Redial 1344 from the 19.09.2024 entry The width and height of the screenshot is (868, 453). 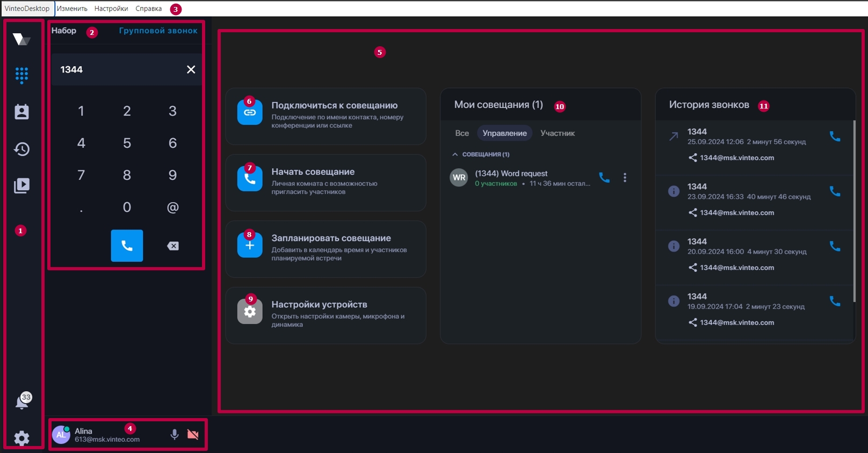pyautogui.click(x=835, y=301)
